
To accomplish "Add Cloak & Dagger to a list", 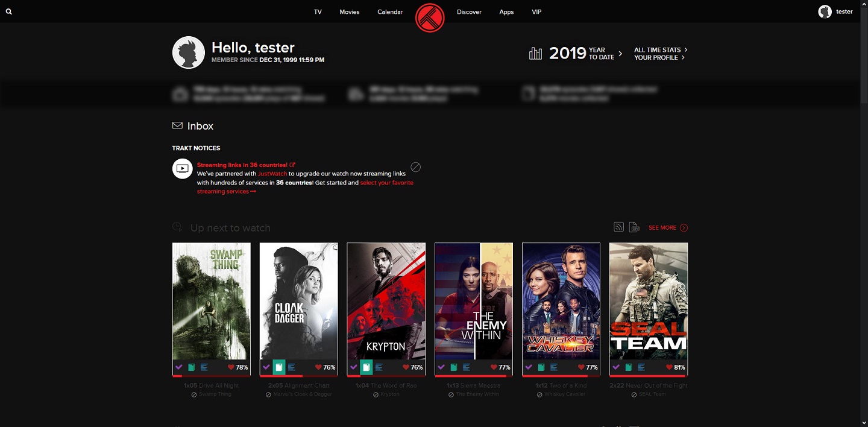I will (x=292, y=367).
